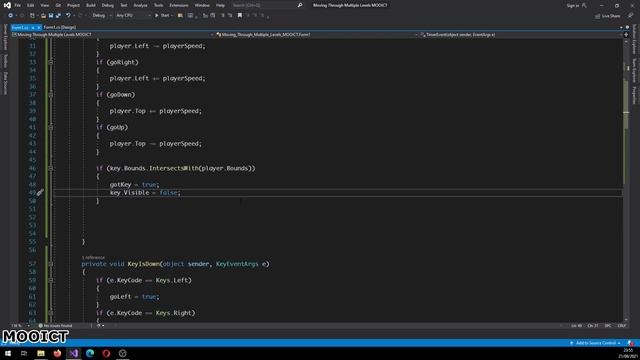The width and height of the screenshot is (640, 360).
Task: Click the search magnifier icon
Action: pos(300,5)
